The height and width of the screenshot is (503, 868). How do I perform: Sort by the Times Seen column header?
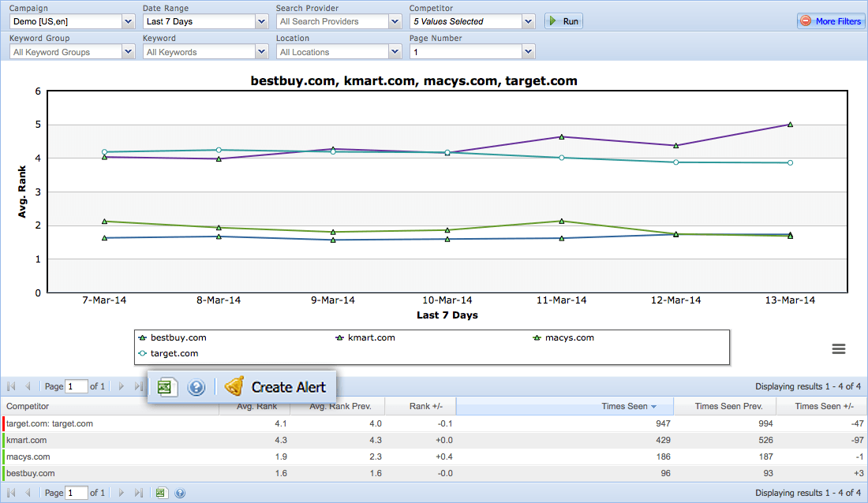[x=565, y=406]
